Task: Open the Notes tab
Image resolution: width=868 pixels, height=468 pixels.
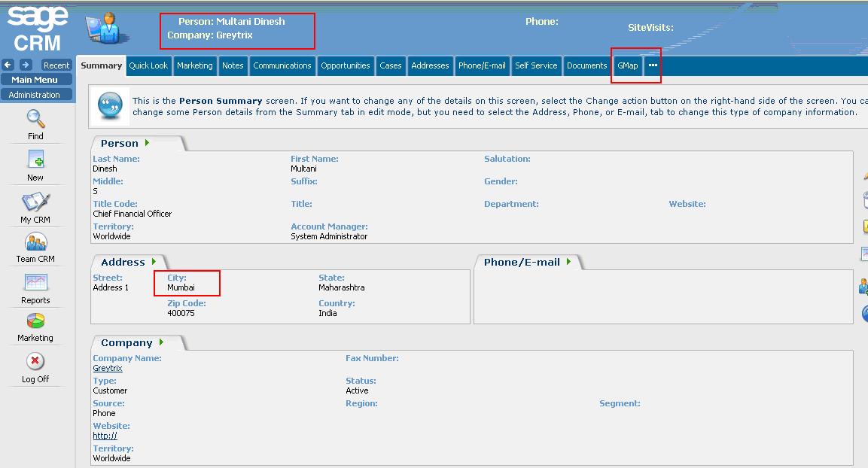Action: pos(233,65)
